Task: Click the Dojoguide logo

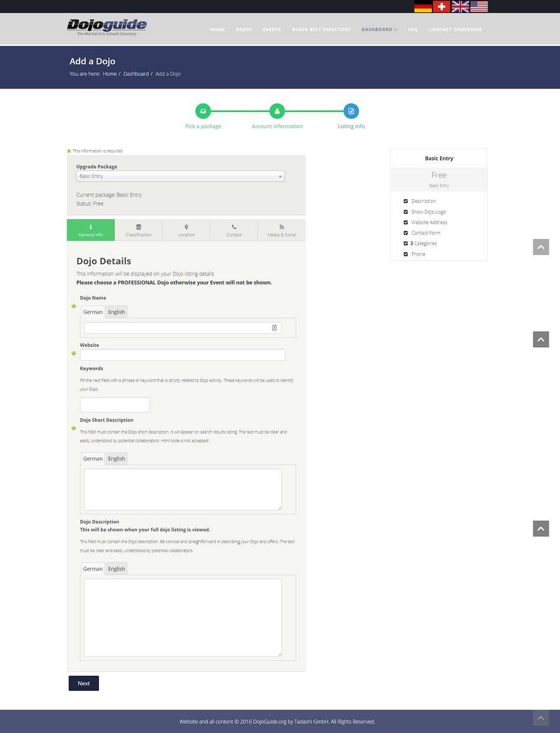Action: pos(107,27)
